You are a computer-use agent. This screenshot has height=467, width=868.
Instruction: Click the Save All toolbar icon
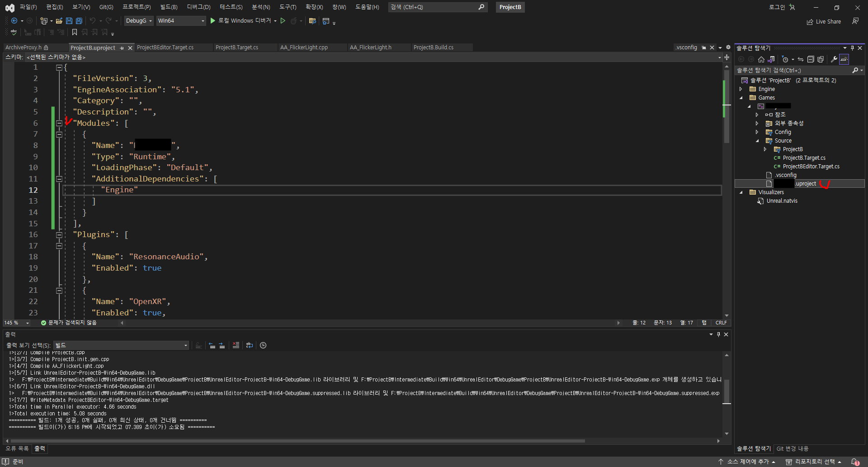pos(79,21)
